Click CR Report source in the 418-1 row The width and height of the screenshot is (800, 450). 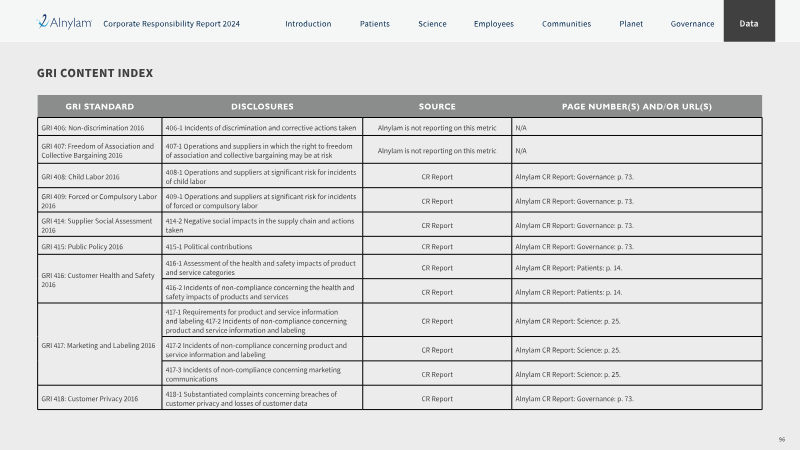pyautogui.click(x=437, y=398)
